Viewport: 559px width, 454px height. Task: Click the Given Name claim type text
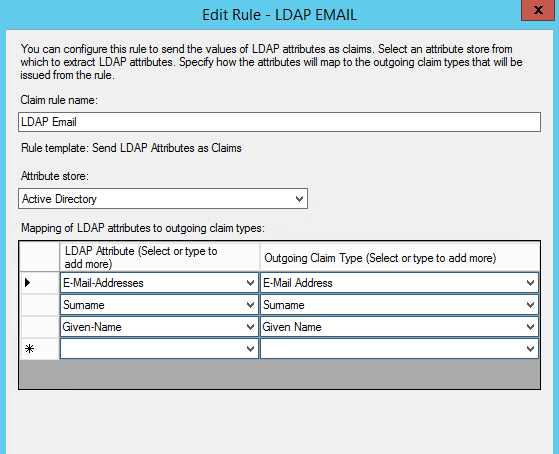click(x=292, y=327)
